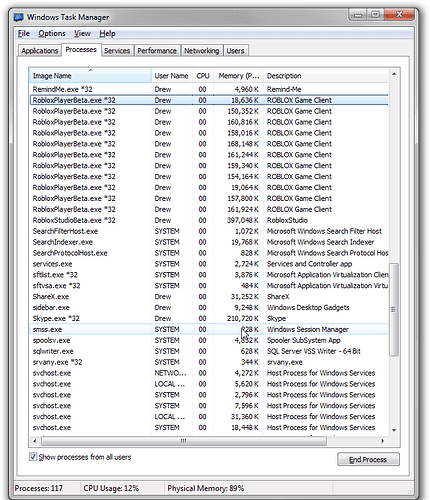The height and width of the screenshot is (500, 430).
Task: Open the Help menu
Action: (107, 33)
